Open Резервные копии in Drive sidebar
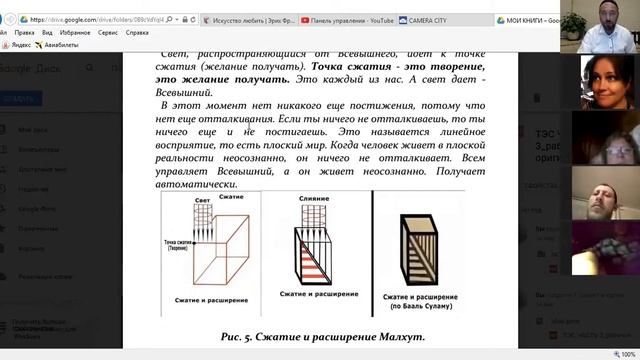The width and height of the screenshot is (640, 360). coord(45,277)
